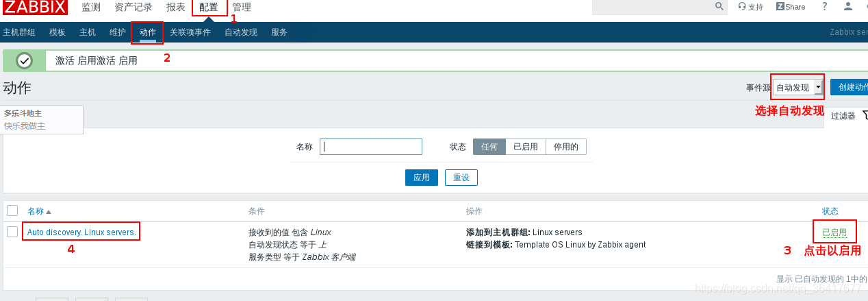Screen dimensions: 868x301
Task: Open the 配置 menu
Action: pyautogui.click(x=209, y=8)
